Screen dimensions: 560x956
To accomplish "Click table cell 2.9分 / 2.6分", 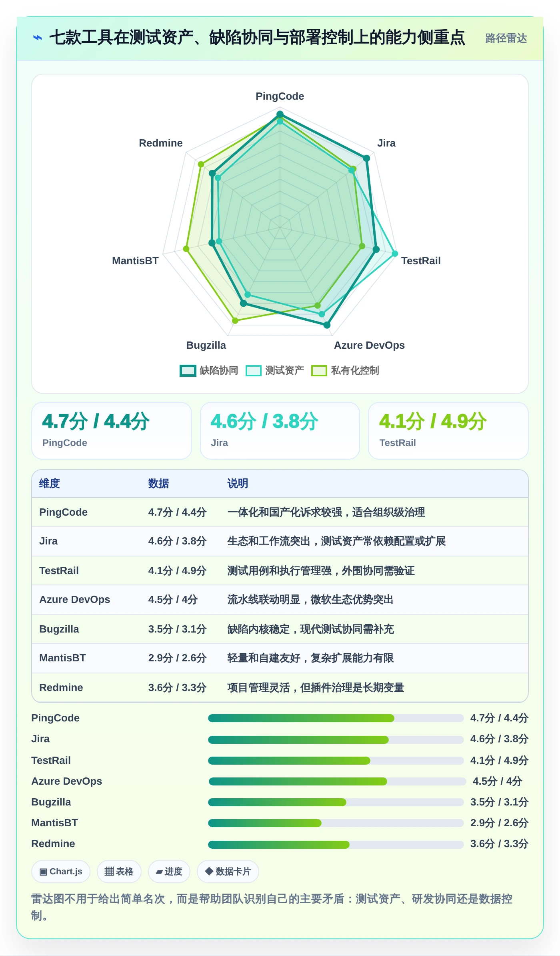I will tap(177, 658).
